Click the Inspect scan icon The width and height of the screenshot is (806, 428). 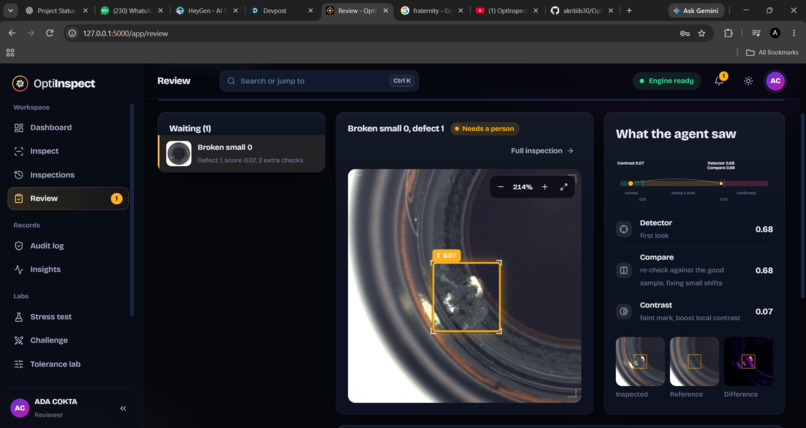pyautogui.click(x=19, y=151)
